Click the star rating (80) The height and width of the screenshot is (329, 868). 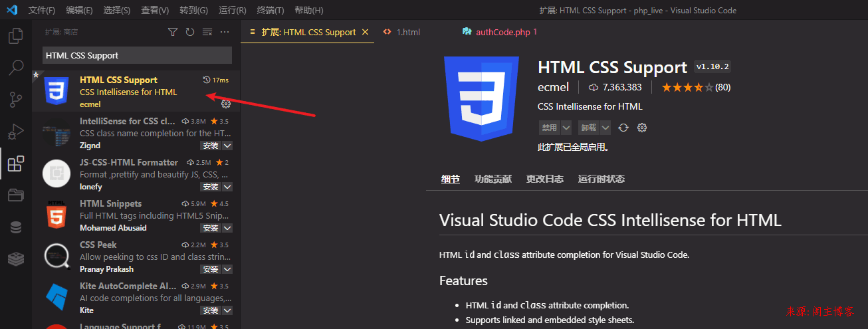coord(696,87)
